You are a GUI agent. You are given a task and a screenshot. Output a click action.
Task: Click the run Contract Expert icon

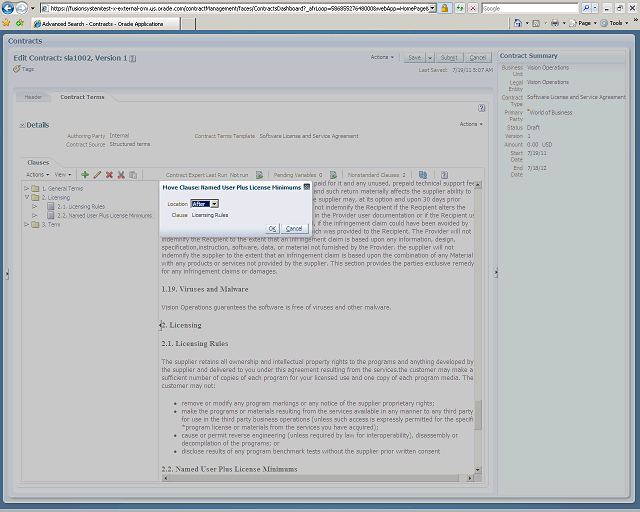[259, 175]
